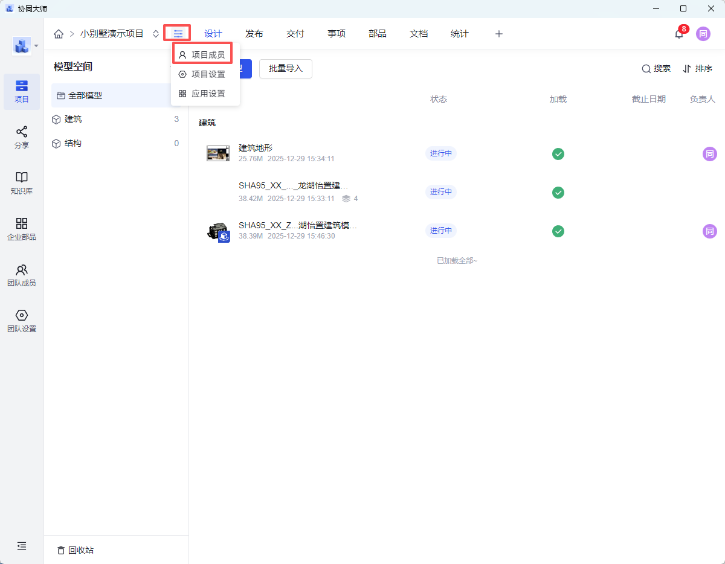The height and width of the screenshot is (564, 725).
Task: Expand the project switcher next to 小别墅演示项目
Action: coord(155,34)
